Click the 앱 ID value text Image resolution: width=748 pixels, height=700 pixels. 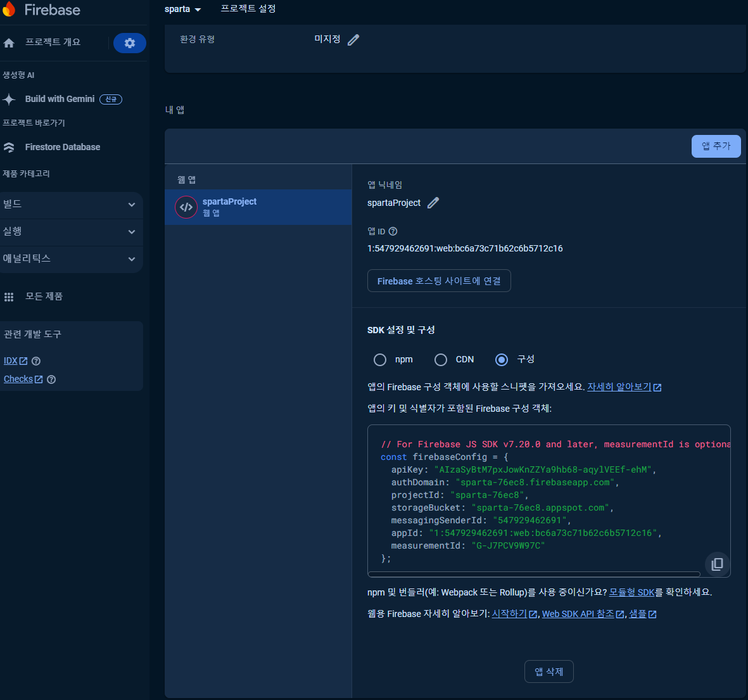465,248
